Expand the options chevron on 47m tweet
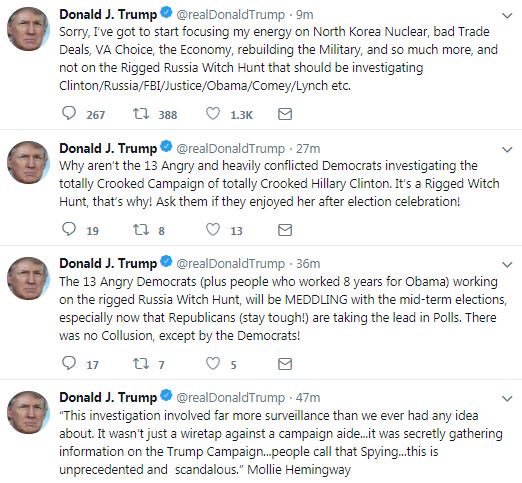The width and height of the screenshot is (522, 483). click(507, 398)
